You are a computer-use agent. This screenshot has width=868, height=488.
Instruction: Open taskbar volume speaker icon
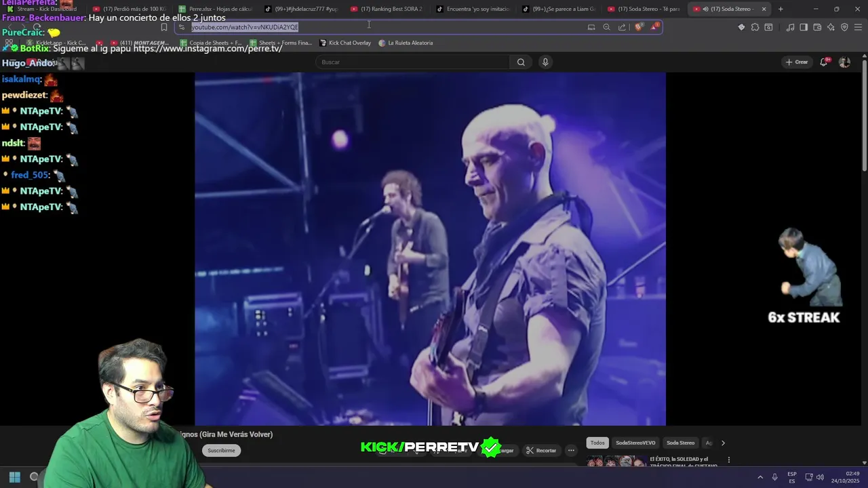point(820,477)
